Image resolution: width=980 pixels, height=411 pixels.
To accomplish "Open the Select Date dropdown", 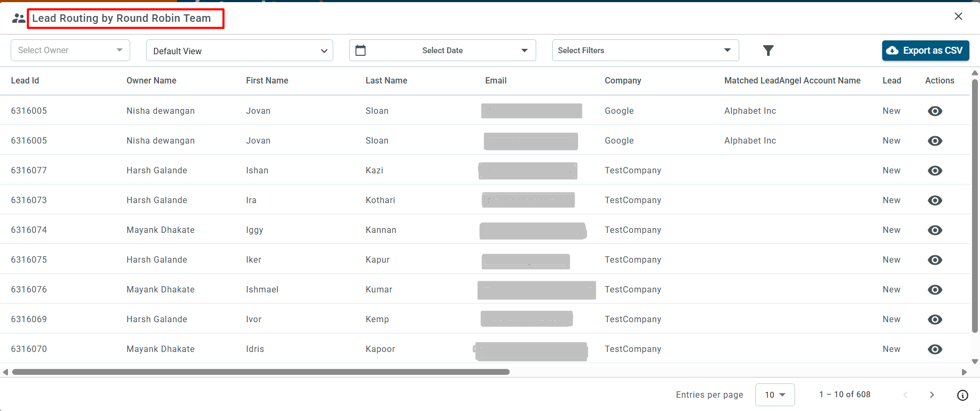I will 442,51.
